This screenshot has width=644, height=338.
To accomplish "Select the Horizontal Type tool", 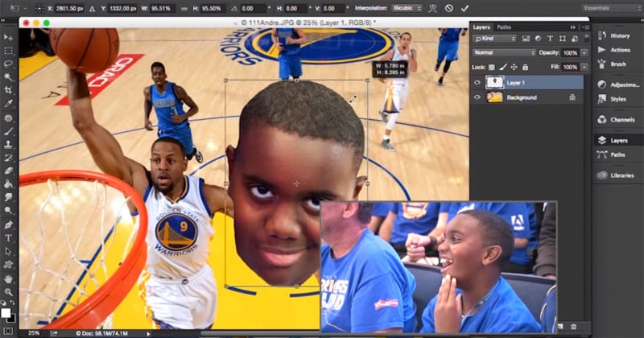I will pos(8,238).
